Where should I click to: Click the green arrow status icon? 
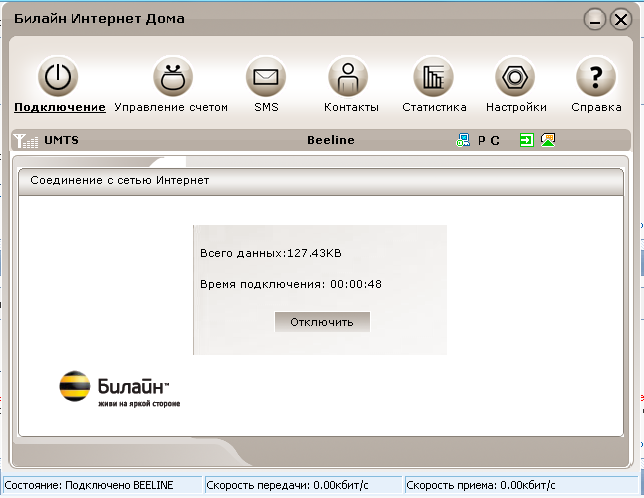(526, 141)
